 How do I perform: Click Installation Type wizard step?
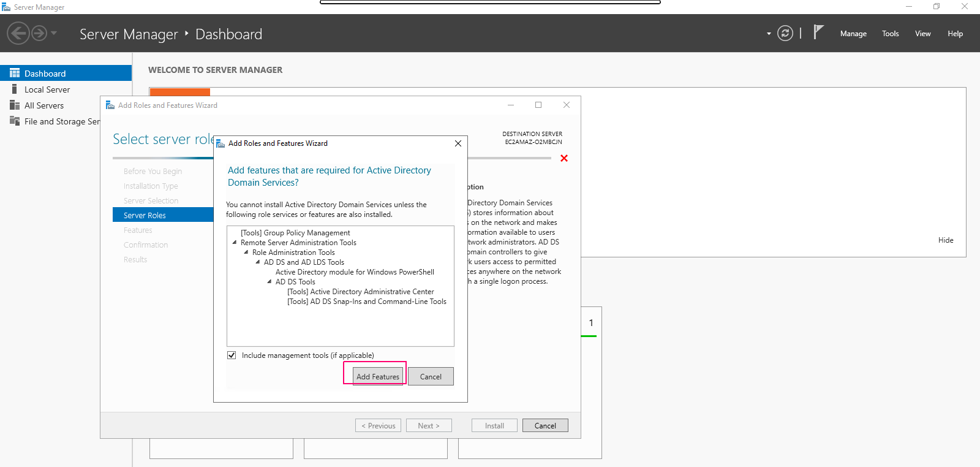151,186
